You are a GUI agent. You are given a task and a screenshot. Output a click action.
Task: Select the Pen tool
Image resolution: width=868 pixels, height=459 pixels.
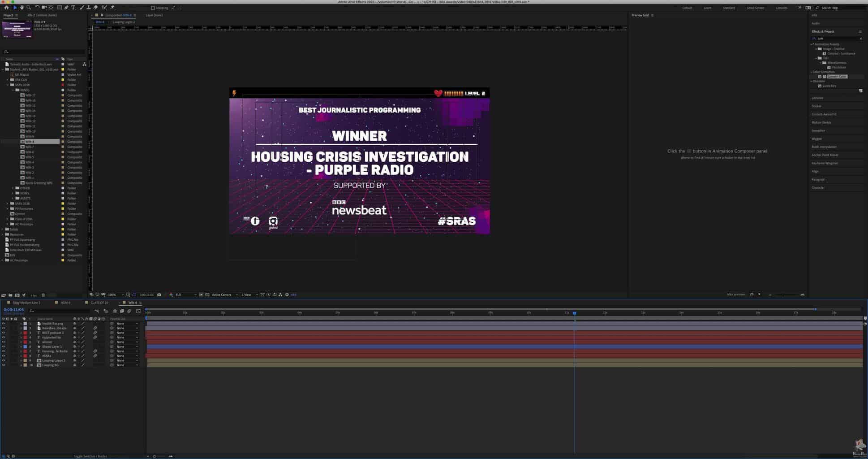point(66,8)
